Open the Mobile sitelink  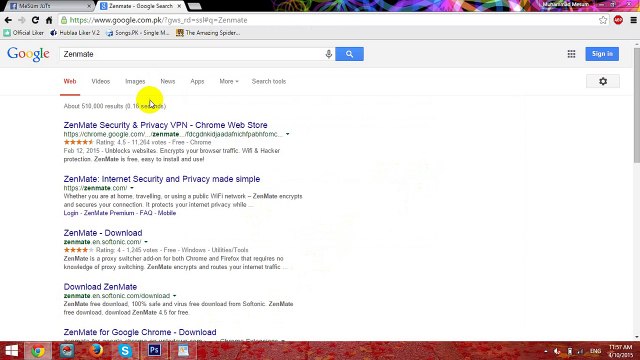(167, 213)
